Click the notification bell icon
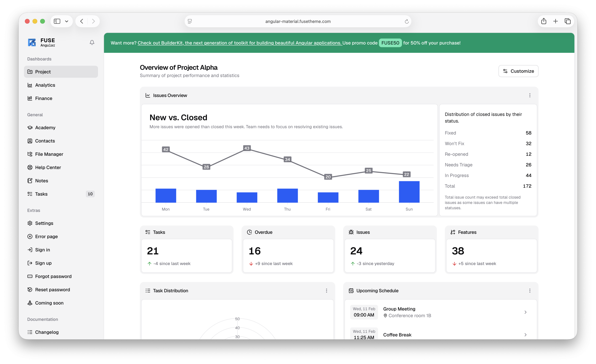Viewport: 596px width, 364px height. [92, 42]
